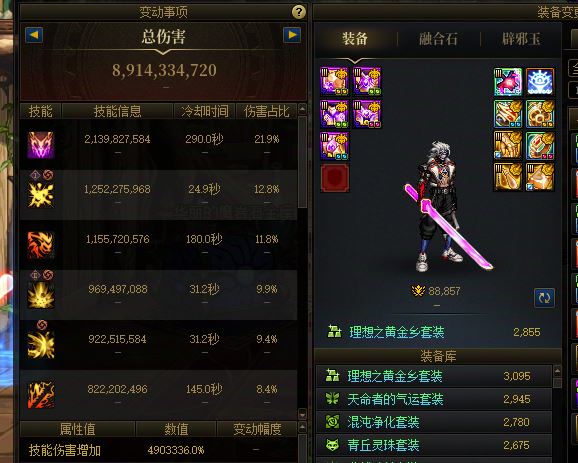Click the equipment library scroll up arrow
Screen dimensions: 578x463
(557, 370)
